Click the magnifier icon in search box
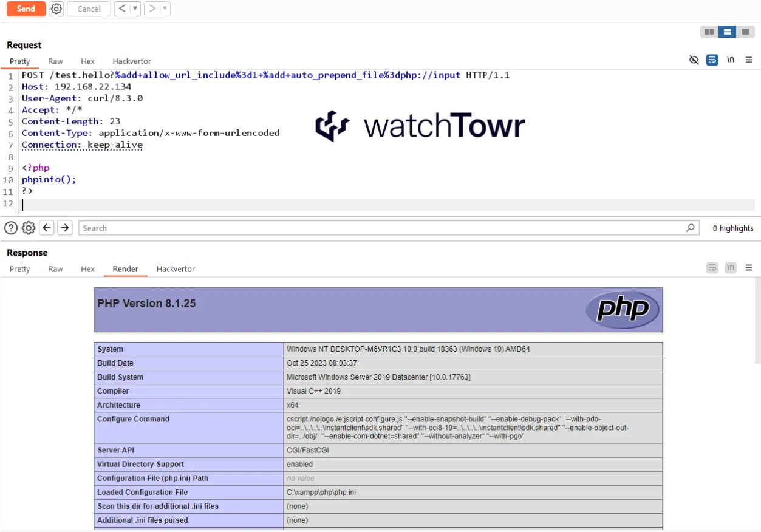The width and height of the screenshot is (761, 532). click(690, 228)
